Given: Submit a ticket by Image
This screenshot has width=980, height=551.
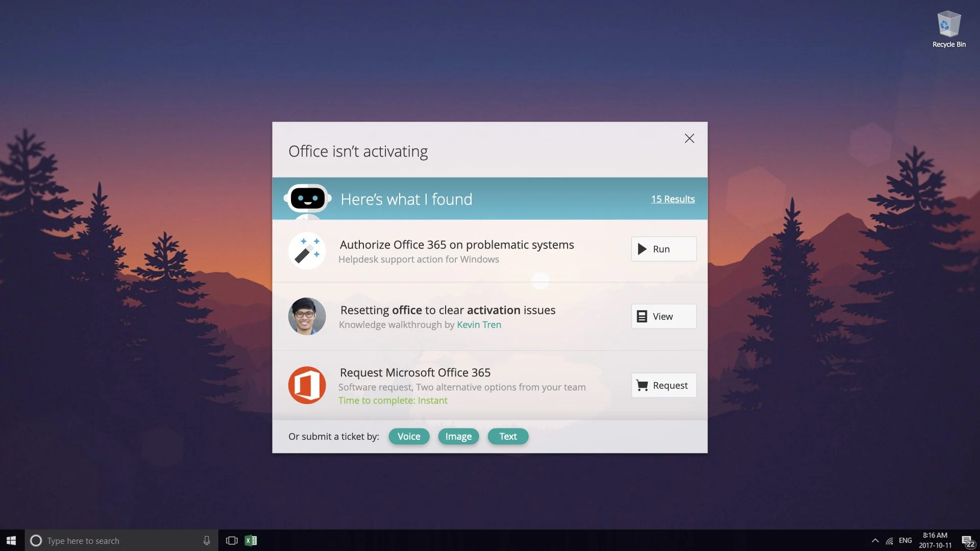Looking at the screenshot, I should (x=458, y=436).
